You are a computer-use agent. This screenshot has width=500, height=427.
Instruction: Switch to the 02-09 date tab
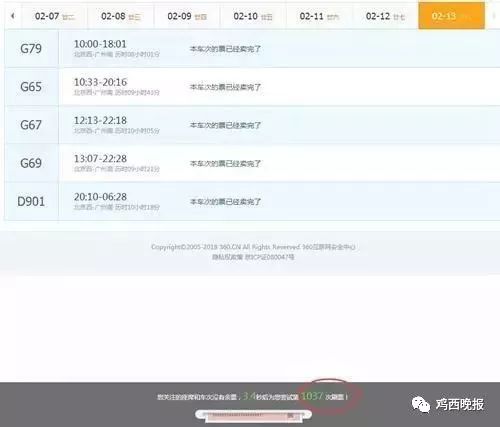pos(187,16)
